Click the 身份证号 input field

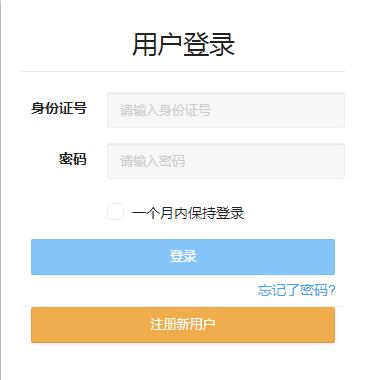point(226,110)
